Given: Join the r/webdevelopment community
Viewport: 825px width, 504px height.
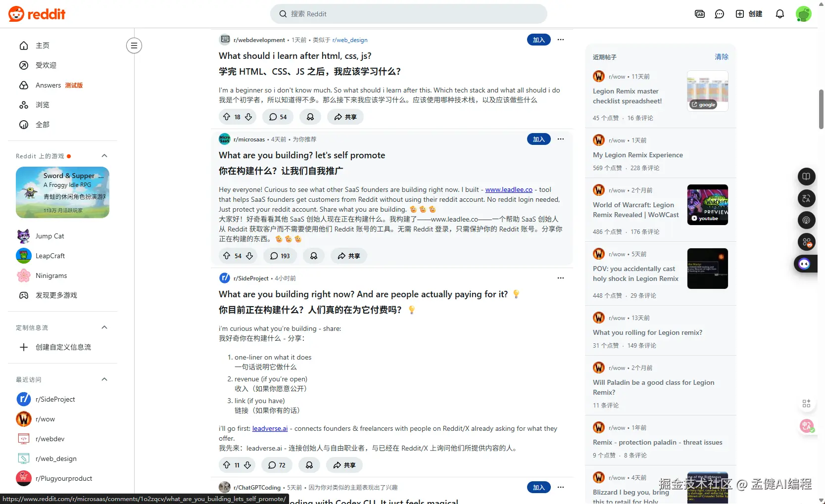Looking at the screenshot, I should (539, 40).
